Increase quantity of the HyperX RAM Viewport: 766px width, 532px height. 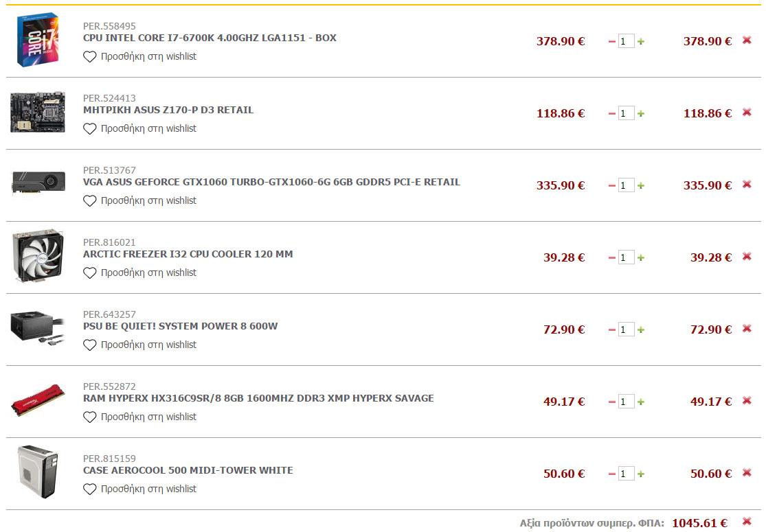coord(641,402)
